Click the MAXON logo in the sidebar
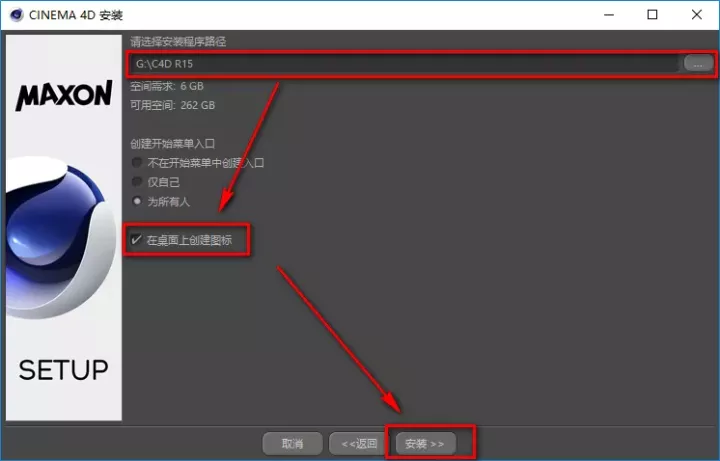Viewport: 720px width, 461px height. (x=63, y=97)
